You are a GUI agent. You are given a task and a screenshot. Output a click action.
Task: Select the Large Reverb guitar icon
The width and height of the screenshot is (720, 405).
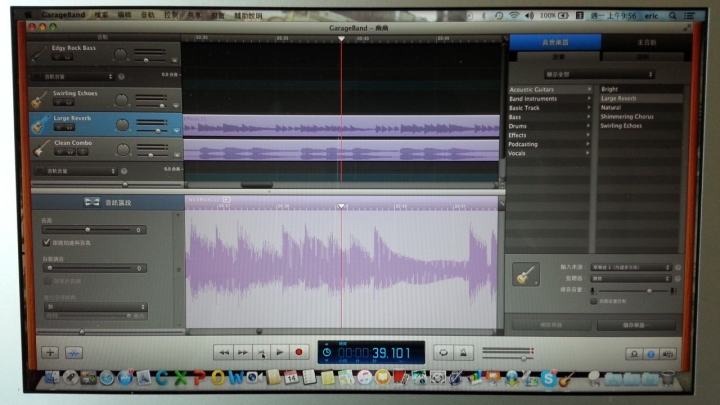pyautogui.click(x=40, y=124)
